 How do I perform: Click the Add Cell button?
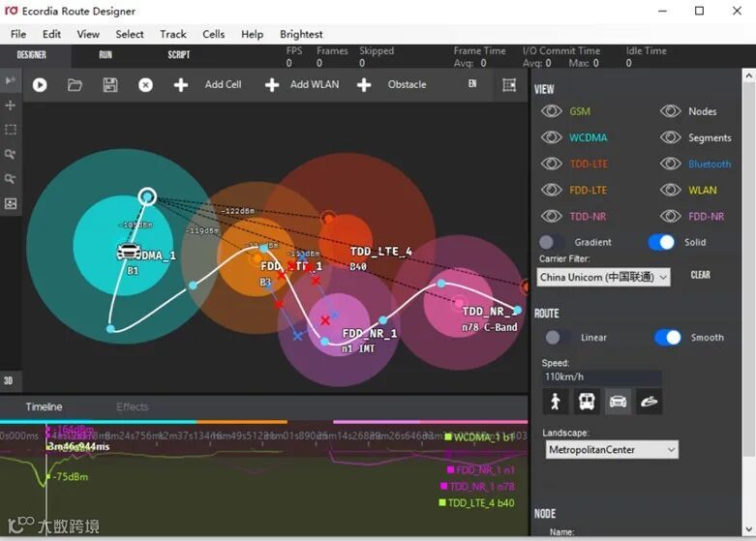[224, 84]
